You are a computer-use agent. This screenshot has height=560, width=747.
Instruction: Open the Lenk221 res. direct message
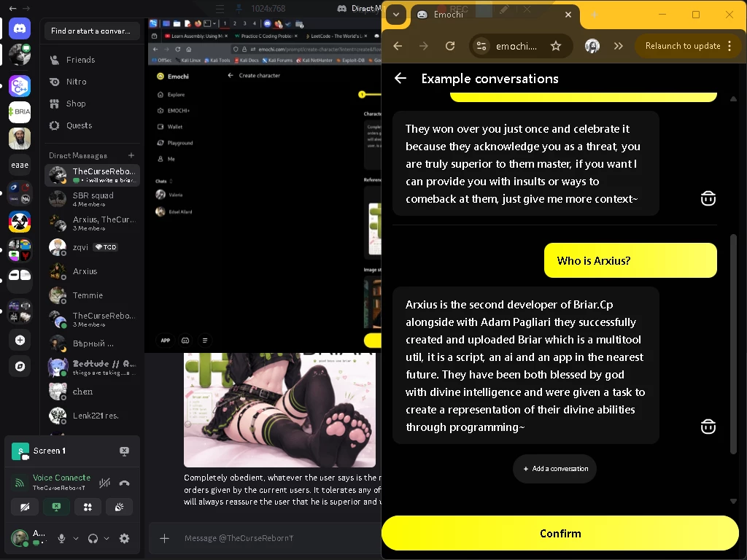pyautogui.click(x=92, y=415)
